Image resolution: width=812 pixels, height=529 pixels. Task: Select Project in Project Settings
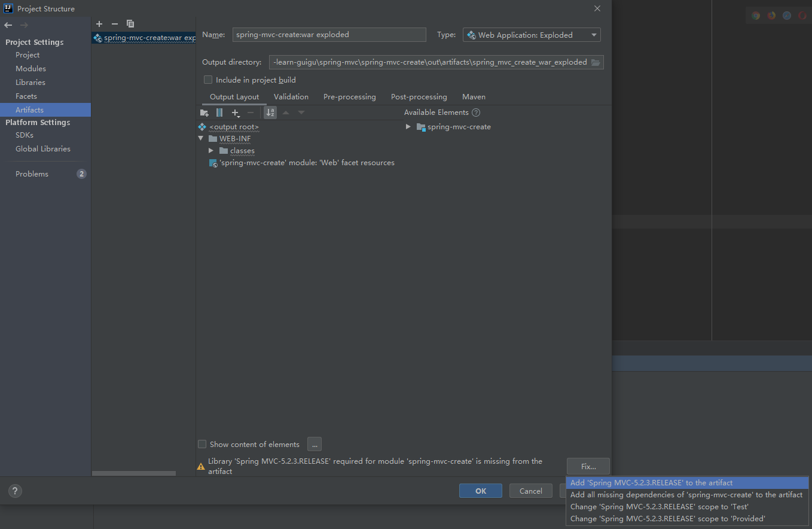click(28, 55)
